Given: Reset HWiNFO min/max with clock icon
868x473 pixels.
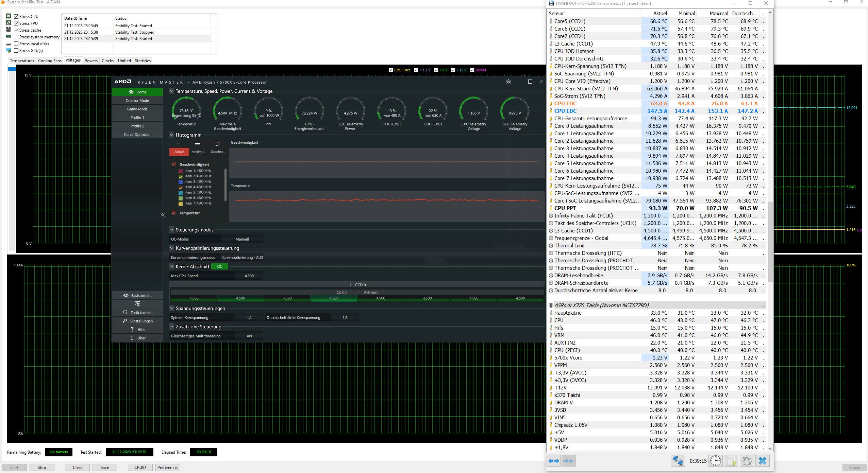Looking at the screenshot, I should point(716,461).
